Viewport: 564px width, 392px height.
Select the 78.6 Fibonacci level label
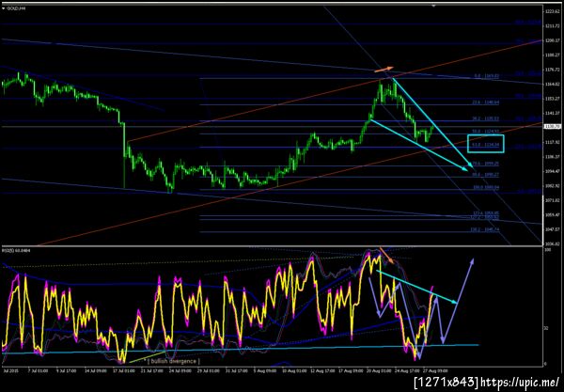(486, 164)
